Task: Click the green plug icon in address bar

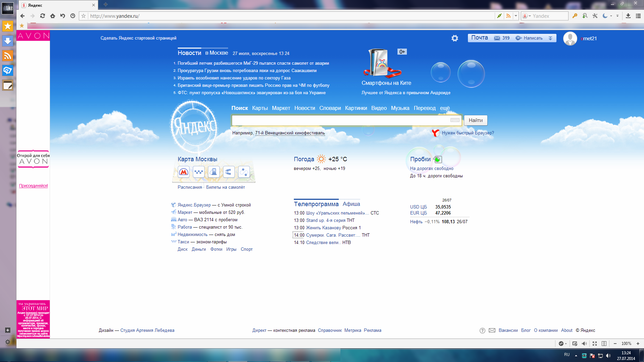Action: tap(499, 16)
